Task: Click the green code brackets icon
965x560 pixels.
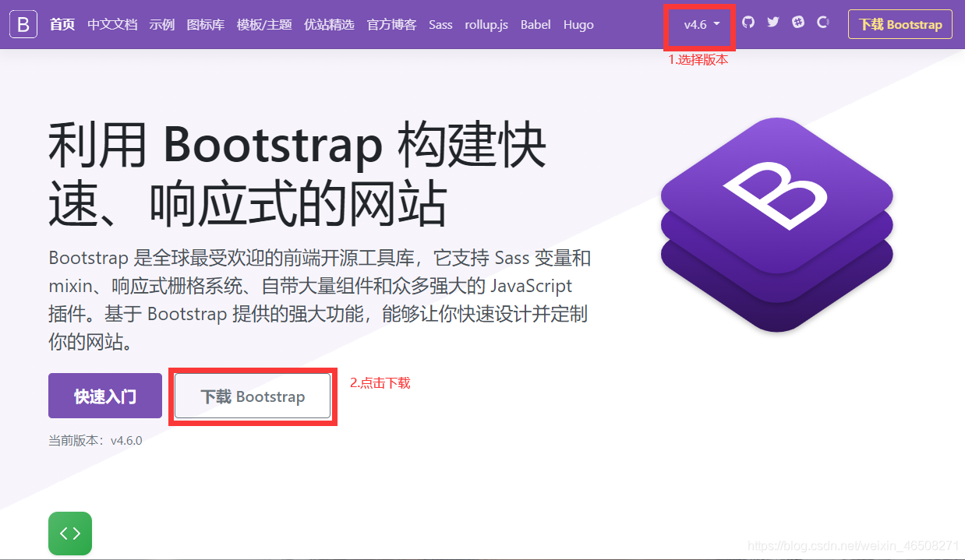Action: 70,534
